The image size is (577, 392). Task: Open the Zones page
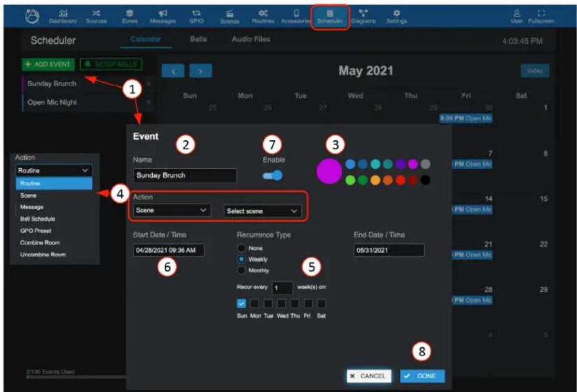130,17
